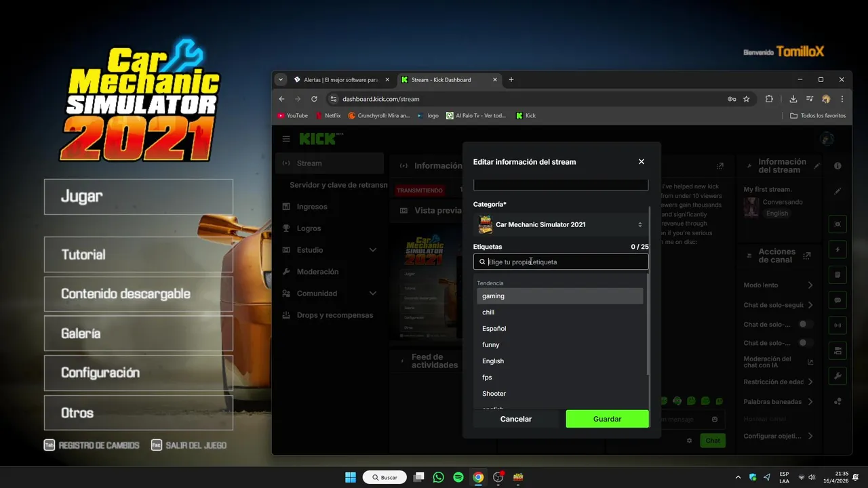
Task: Open Chrome extensions puzzle icon
Action: click(x=769, y=99)
